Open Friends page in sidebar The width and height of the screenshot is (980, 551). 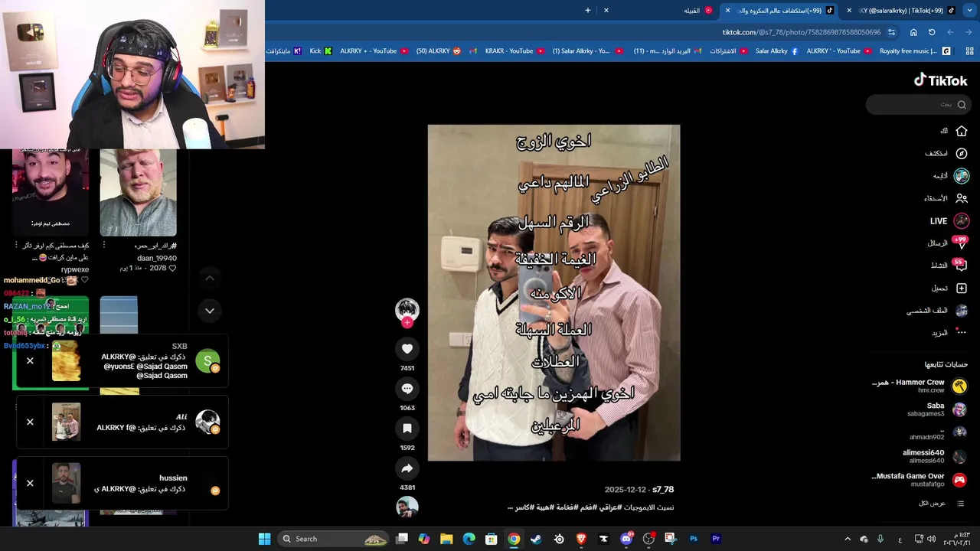[946, 198]
